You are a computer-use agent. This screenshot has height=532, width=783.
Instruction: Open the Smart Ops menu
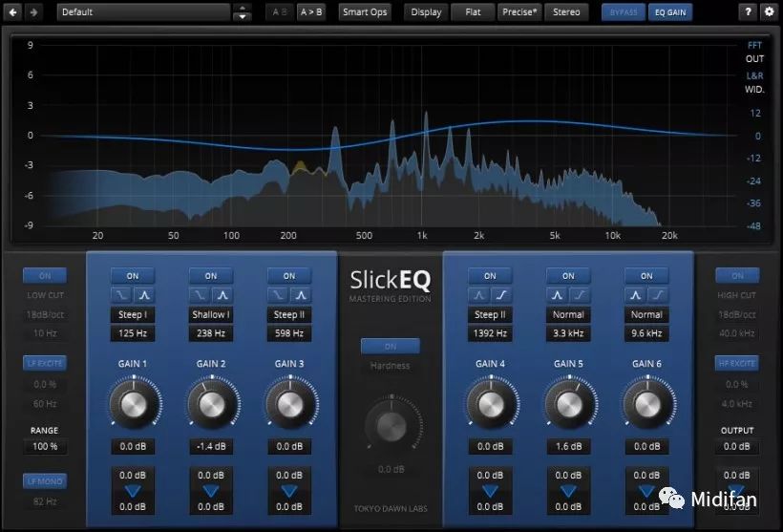tap(365, 12)
